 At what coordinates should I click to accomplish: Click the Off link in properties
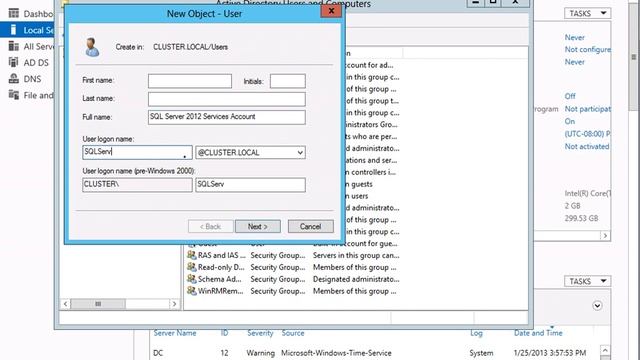570,96
